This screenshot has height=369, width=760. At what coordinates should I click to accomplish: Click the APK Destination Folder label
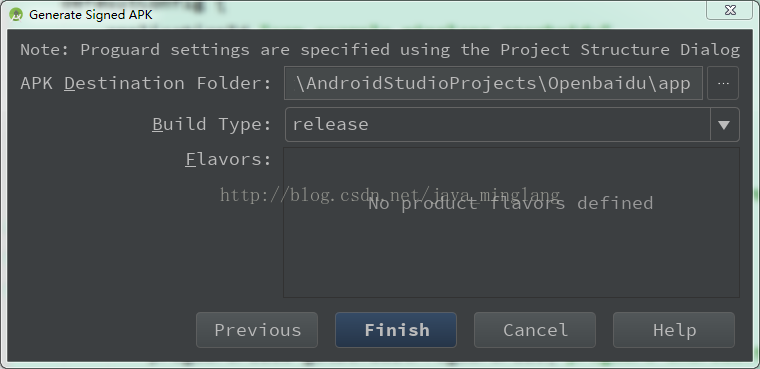tap(146, 83)
